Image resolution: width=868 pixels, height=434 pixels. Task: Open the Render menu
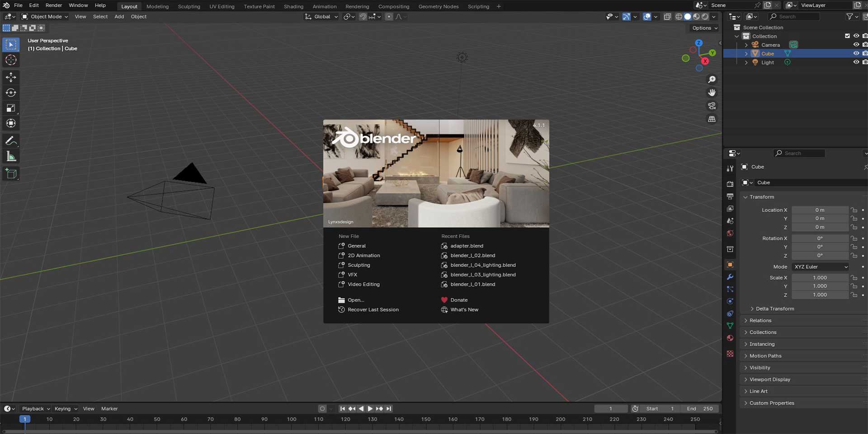(x=54, y=5)
